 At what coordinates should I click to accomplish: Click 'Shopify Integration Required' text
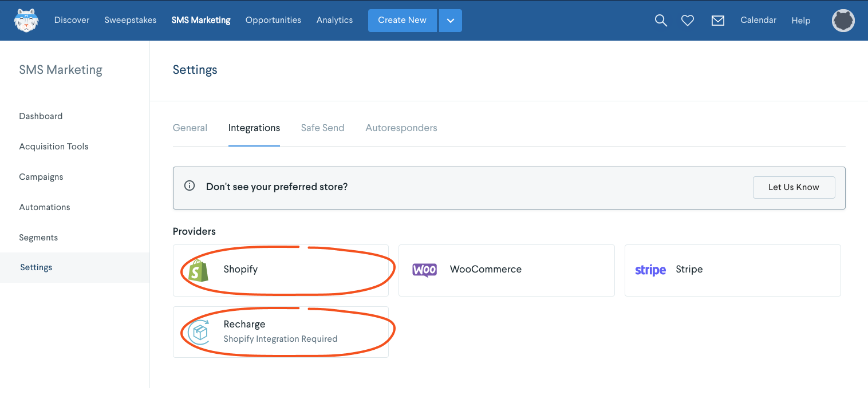(281, 339)
